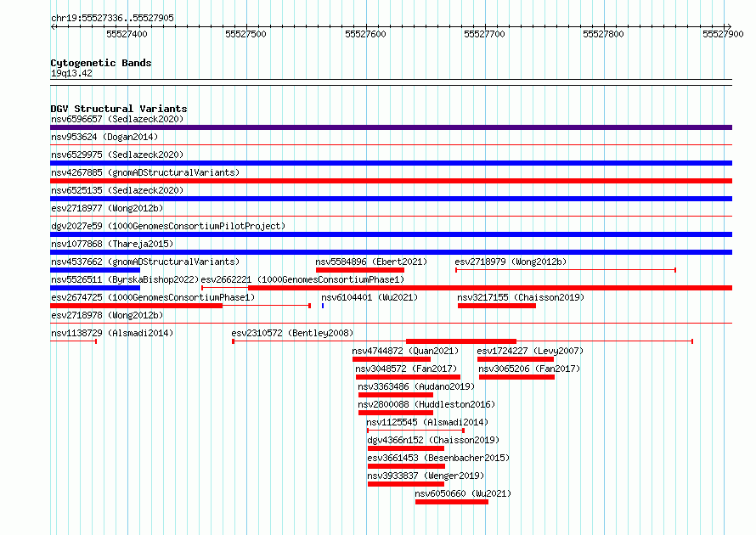This screenshot has height=535, width=756.
Task: Open nsv4267885 (gnomADStructuralVariants) label
Action: pos(145,172)
